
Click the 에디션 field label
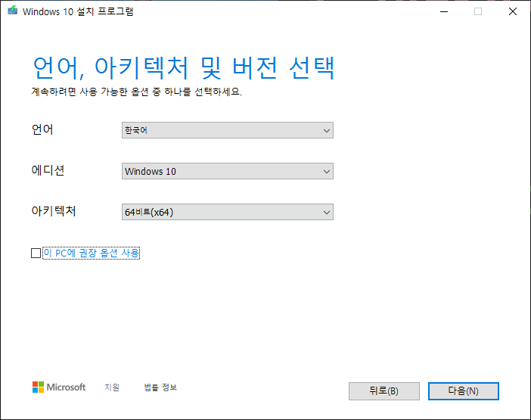[x=48, y=170]
